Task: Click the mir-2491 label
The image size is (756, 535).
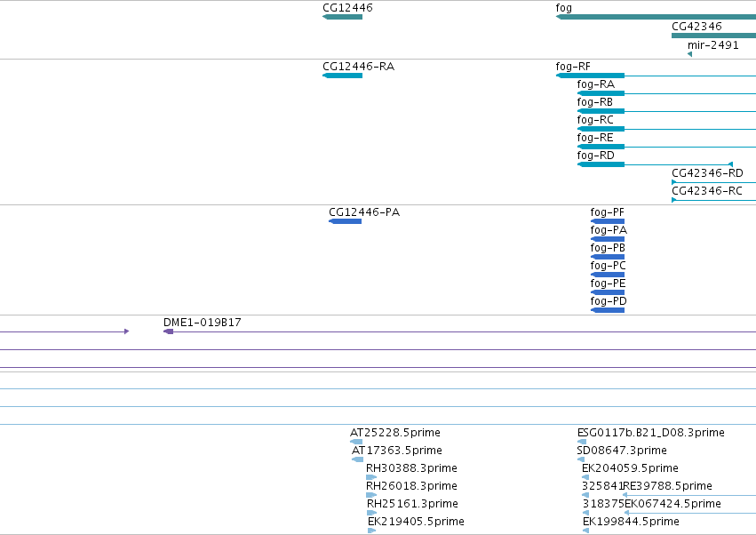Action: tap(713, 45)
